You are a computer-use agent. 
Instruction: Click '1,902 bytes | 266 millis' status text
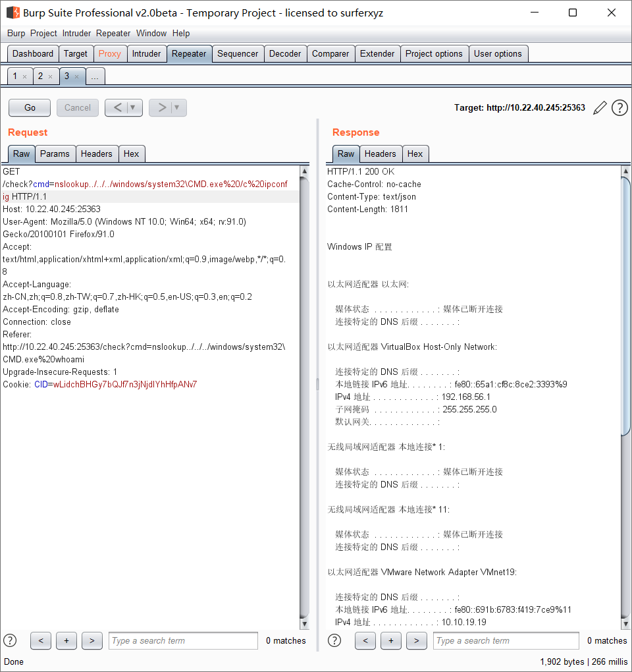pyautogui.click(x=583, y=661)
